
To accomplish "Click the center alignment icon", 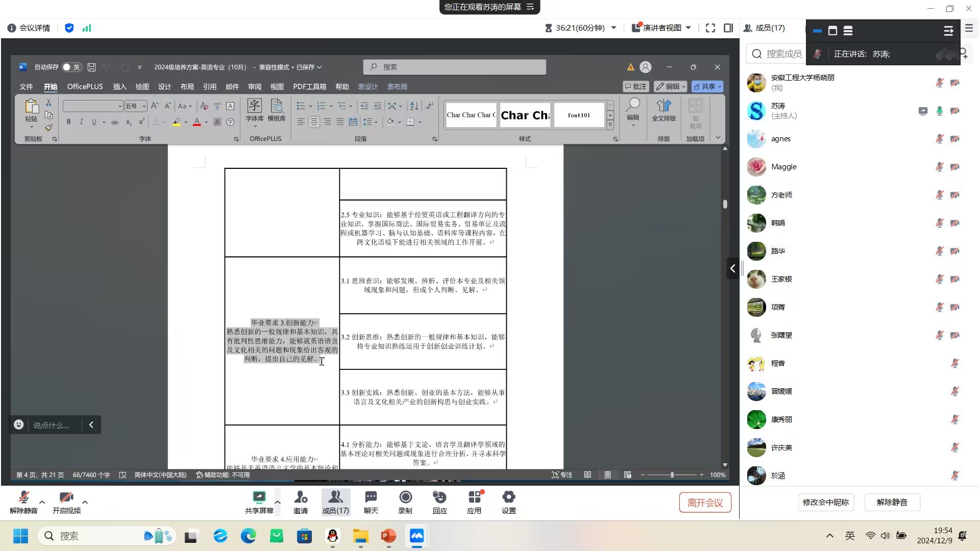I will click(314, 122).
